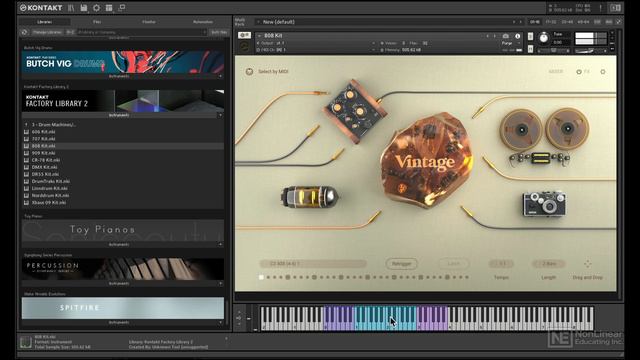Image resolution: width=640 pixels, height=360 pixels.
Task: Open the 808 Kit instrument name dropdown
Action: [259, 36]
